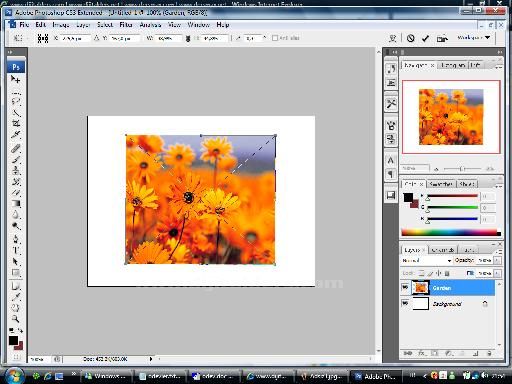Select the Type tool
Screen dimensions: 512x384
click(x=16, y=250)
